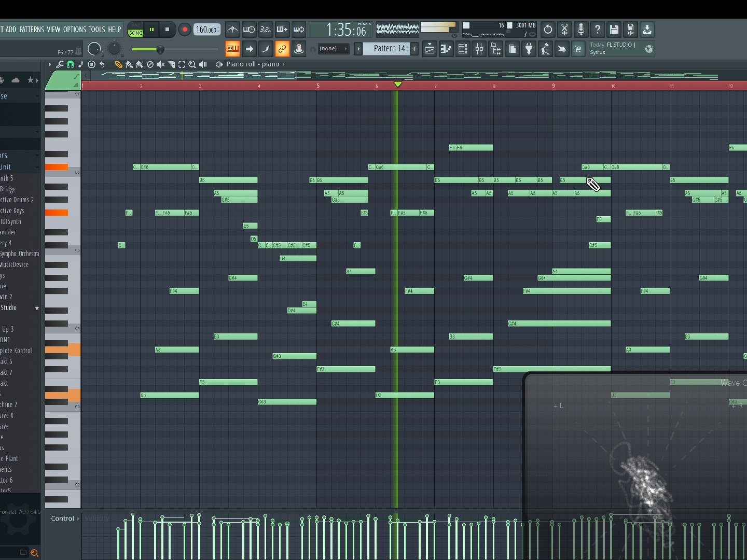Switch the PAT/SONG mode toggle

coord(135,30)
